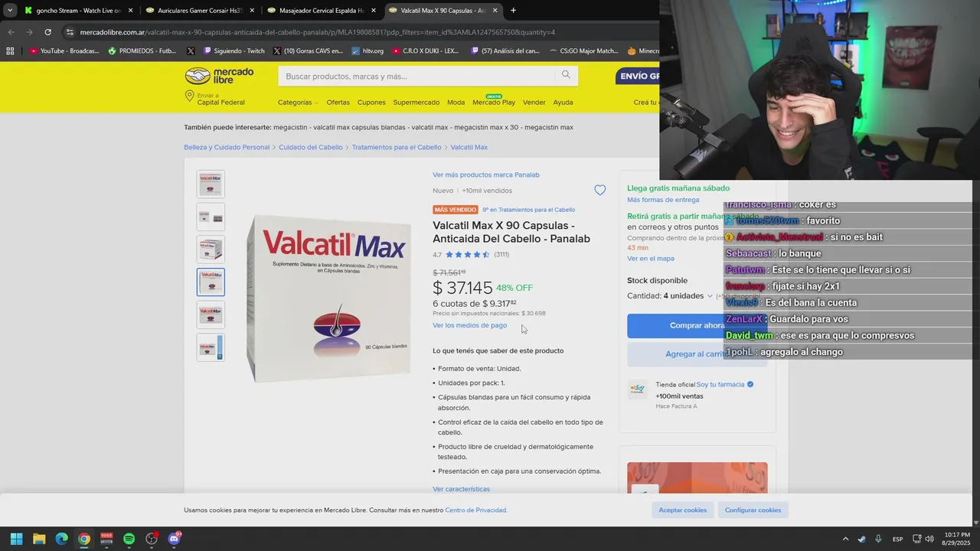Image resolution: width=980 pixels, height=551 pixels.
Task: Expand the Categorías dropdown
Action: [298, 103]
